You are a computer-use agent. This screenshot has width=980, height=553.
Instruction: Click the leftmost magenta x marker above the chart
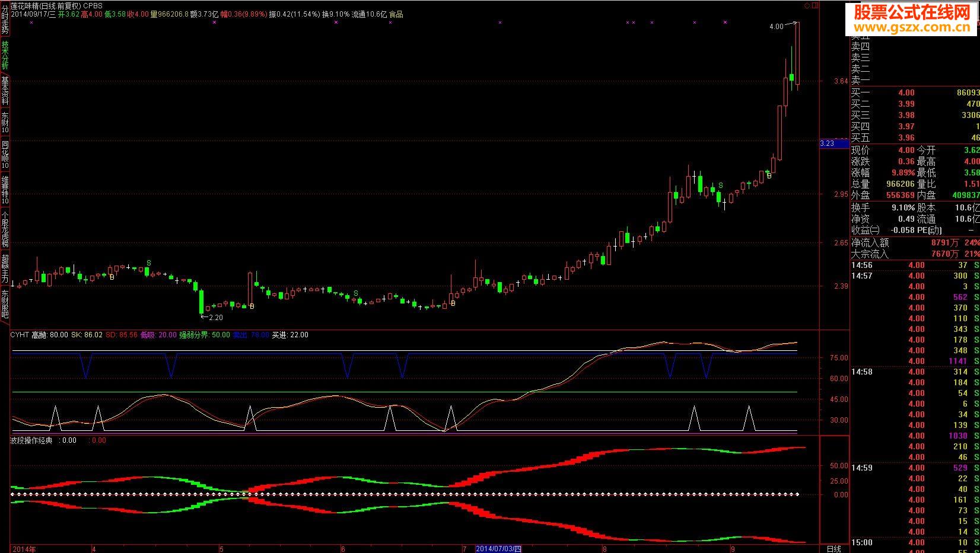coord(31,23)
